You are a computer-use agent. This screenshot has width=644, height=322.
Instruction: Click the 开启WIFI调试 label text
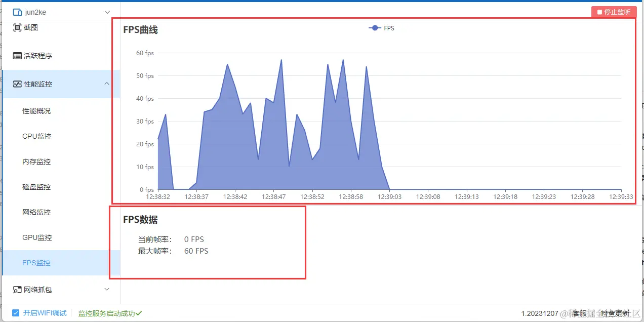point(45,313)
